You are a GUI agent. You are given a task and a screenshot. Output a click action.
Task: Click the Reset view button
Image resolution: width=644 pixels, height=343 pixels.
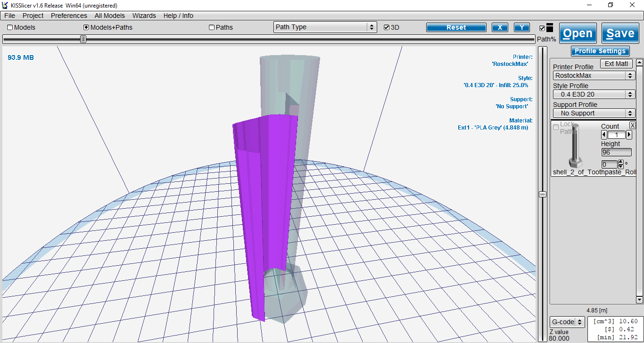coord(456,27)
